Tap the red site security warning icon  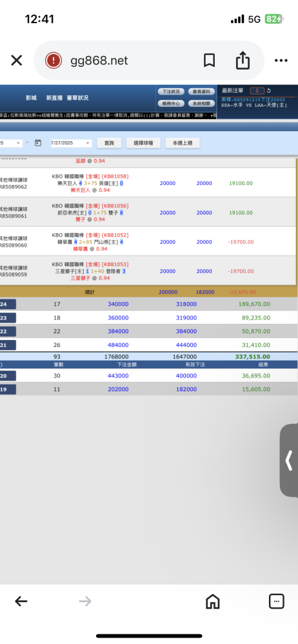coord(53,61)
